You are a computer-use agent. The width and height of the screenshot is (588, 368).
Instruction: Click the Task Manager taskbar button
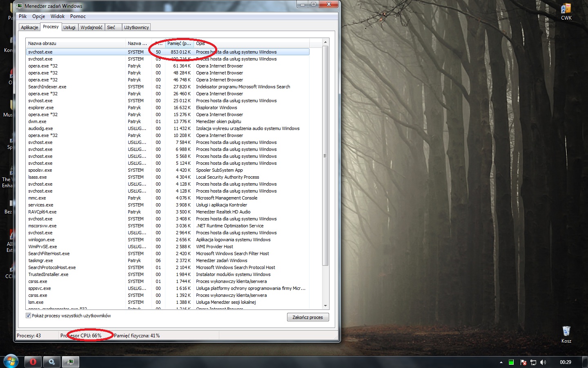coord(70,362)
